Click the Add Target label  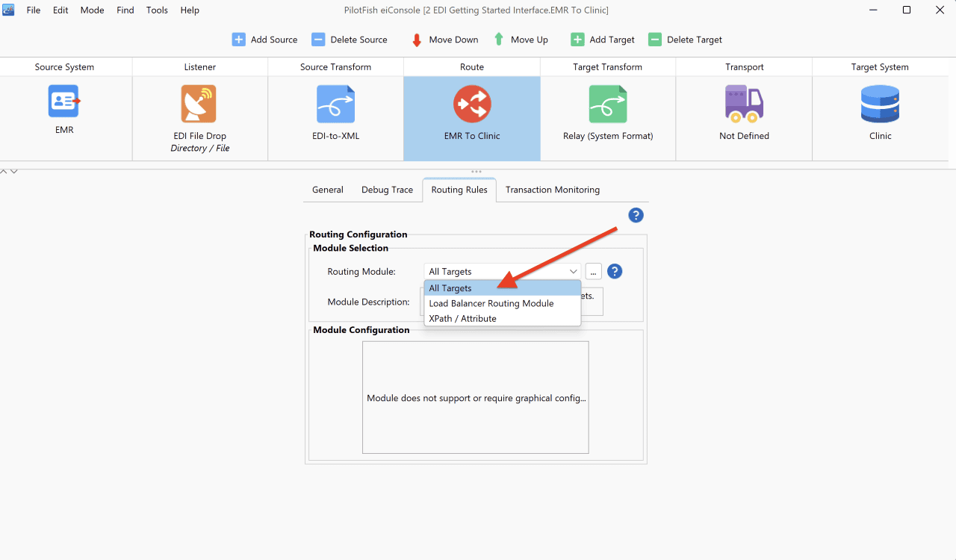[x=612, y=40]
